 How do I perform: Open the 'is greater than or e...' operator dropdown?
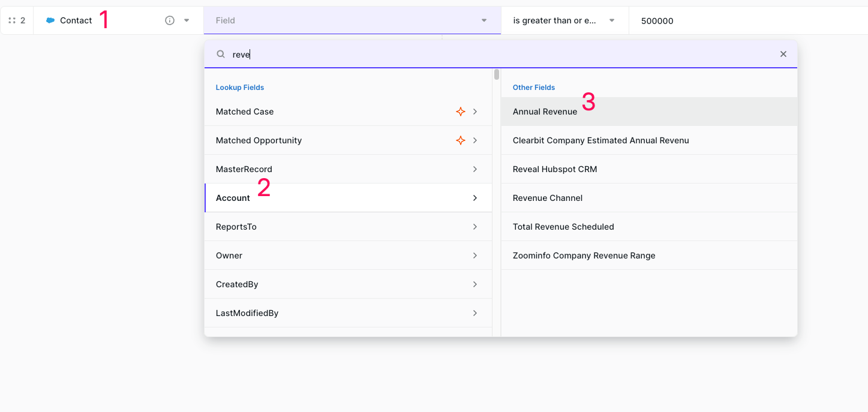pyautogui.click(x=611, y=20)
